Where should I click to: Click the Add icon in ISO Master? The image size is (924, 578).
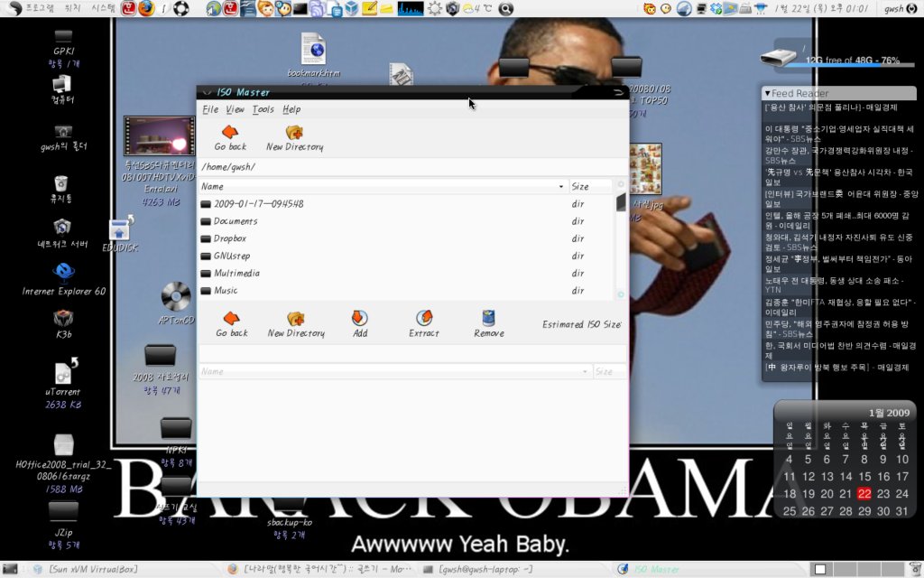pos(359,319)
